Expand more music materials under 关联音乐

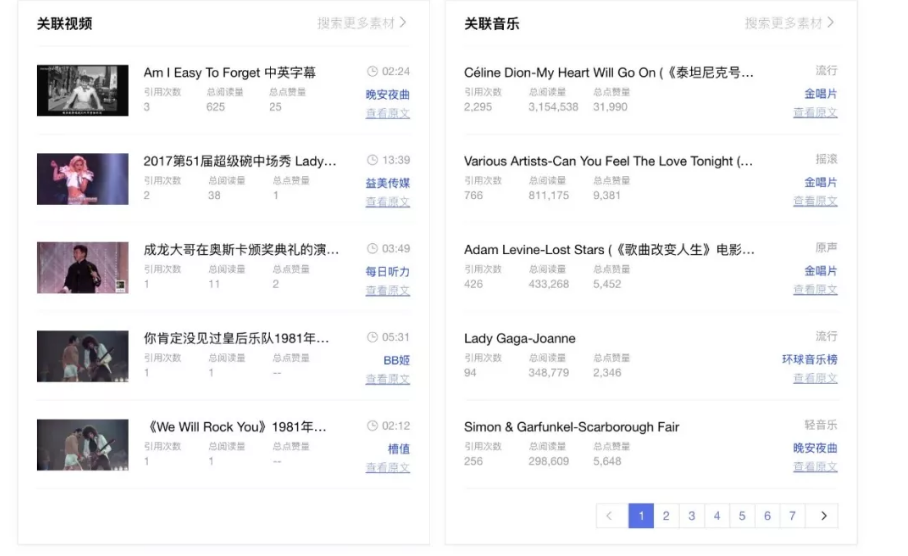(789, 23)
